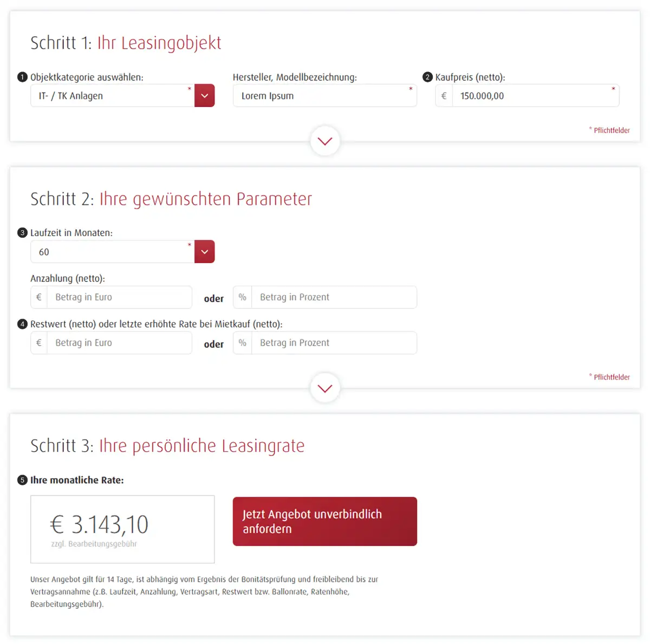The image size is (650, 644).
Task: Click the Pflichtfelder note in Schritt 2
Action: pos(609,377)
